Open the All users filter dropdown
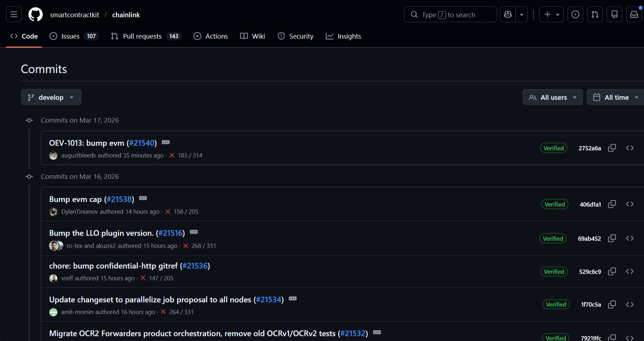The width and height of the screenshot is (644, 341). (552, 97)
